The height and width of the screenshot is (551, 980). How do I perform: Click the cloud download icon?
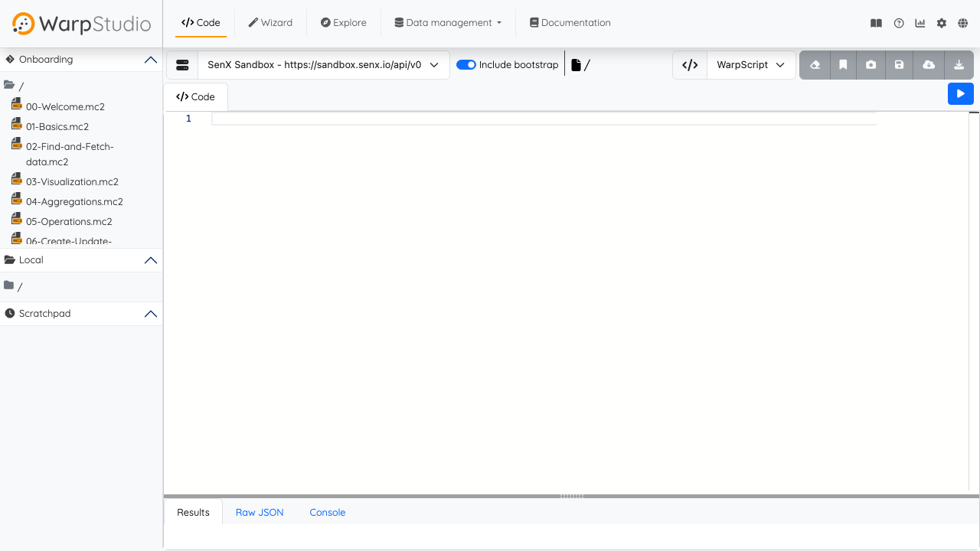[x=929, y=65]
